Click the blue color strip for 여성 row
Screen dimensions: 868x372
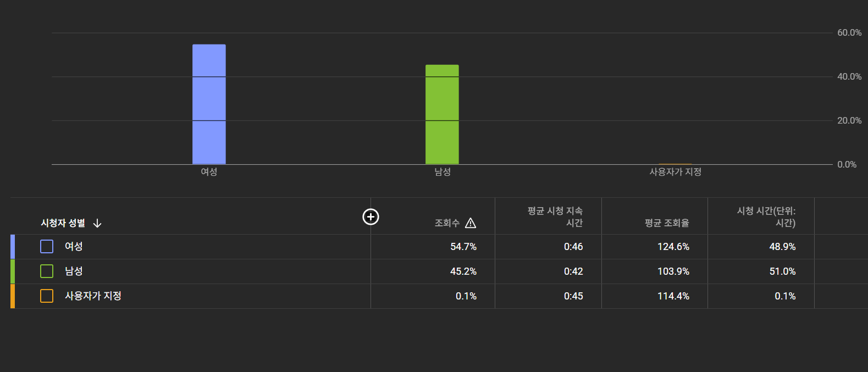coord(13,247)
